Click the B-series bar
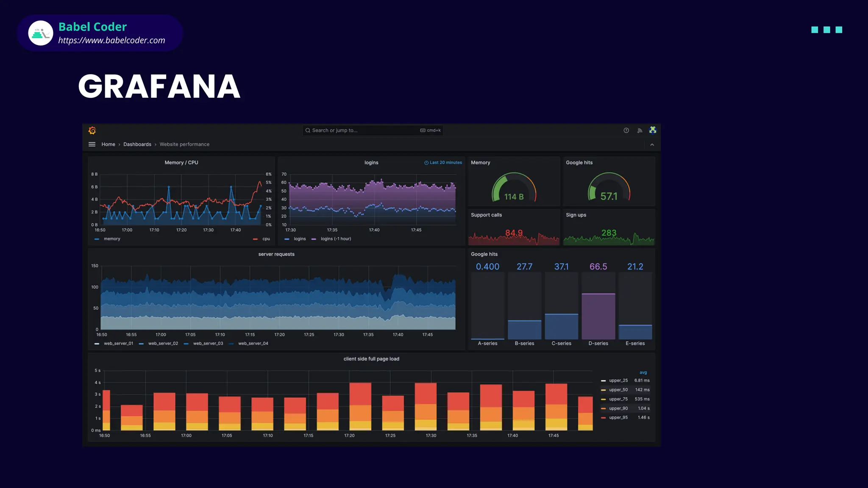This screenshot has width=868, height=488. (524, 330)
